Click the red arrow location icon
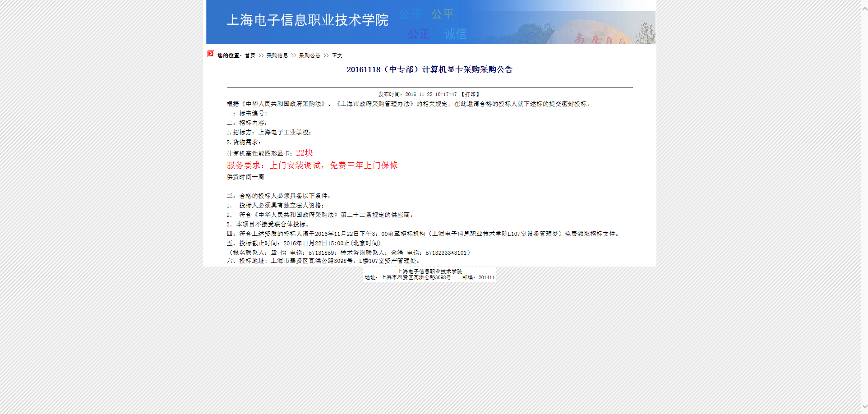The image size is (868, 414). pos(211,54)
